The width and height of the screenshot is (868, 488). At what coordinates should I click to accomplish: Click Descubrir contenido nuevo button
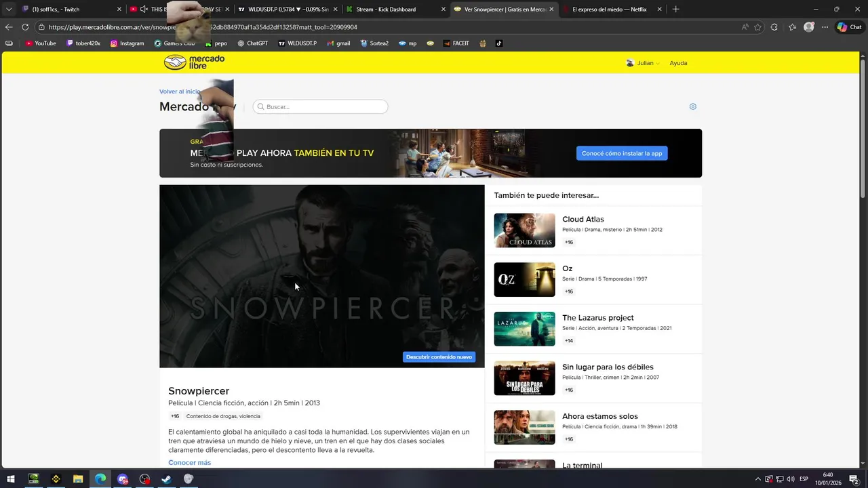point(439,357)
